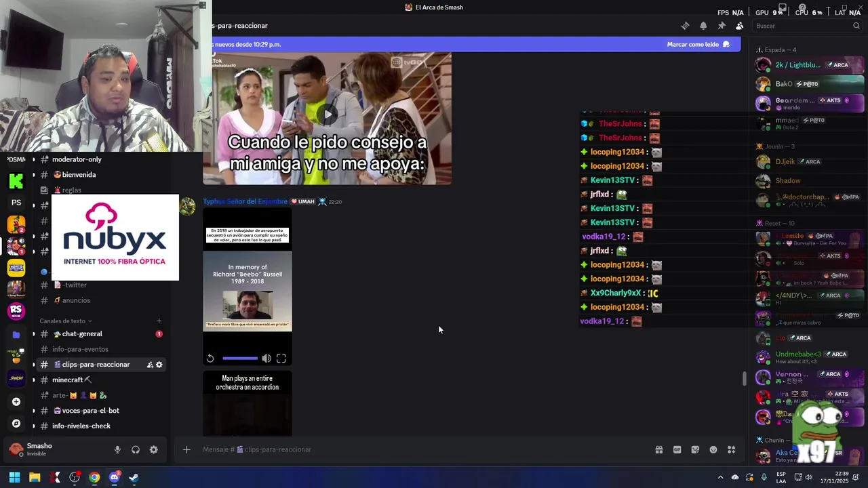Create channel with plus next to Canales de texto
The image size is (868, 488).
pyautogui.click(x=159, y=321)
